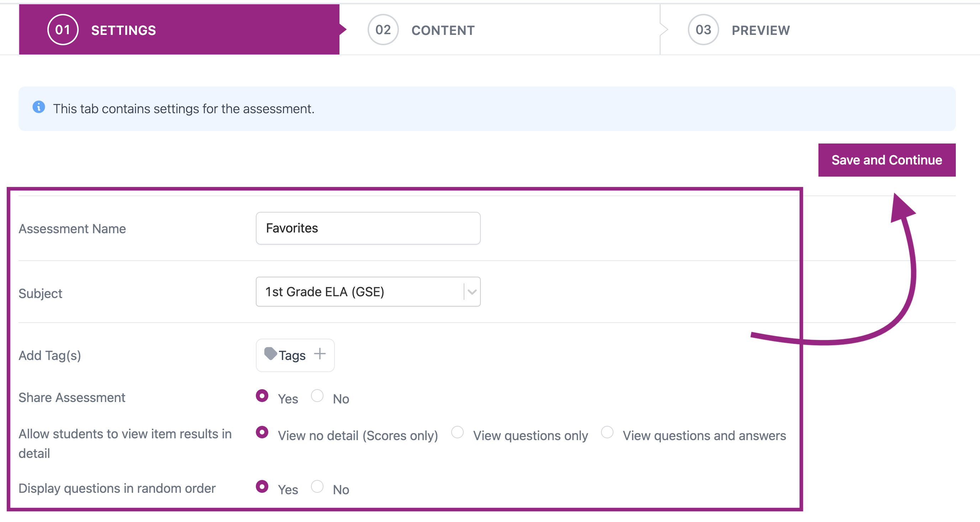Click the Assessment Name input field
The image size is (980, 522).
tap(368, 228)
